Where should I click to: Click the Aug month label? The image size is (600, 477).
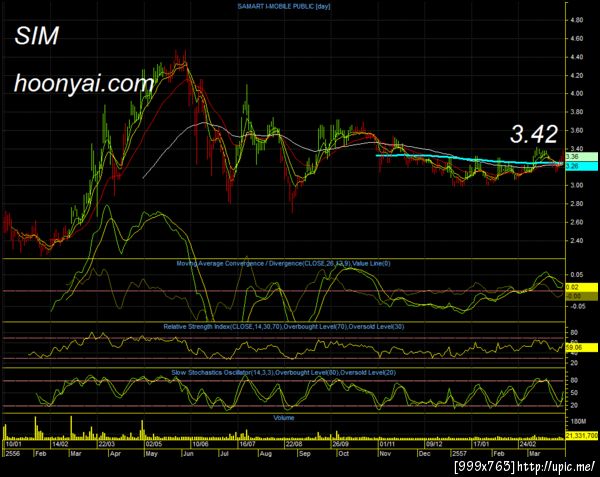click(266, 453)
